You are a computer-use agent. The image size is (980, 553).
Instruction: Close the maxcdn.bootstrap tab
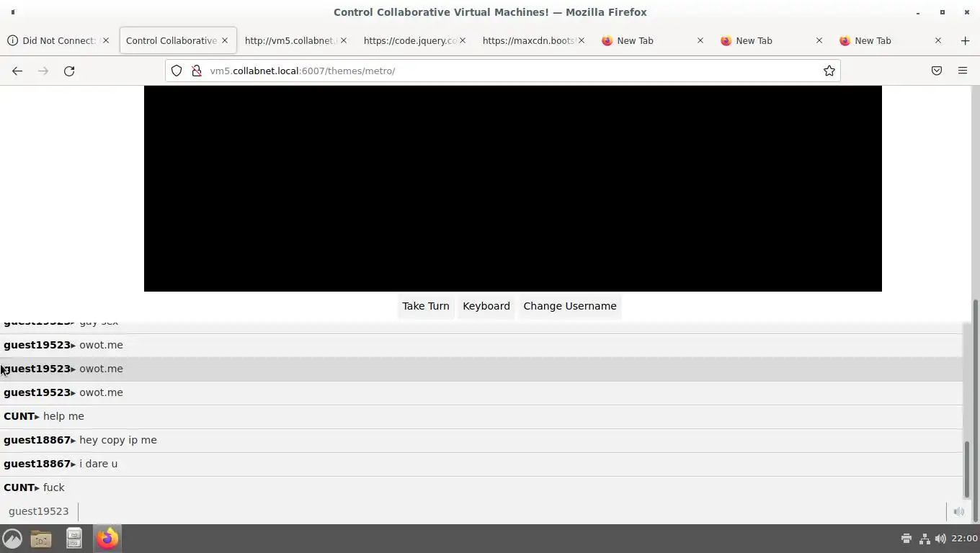pyautogui.click(x=582, y=40)
